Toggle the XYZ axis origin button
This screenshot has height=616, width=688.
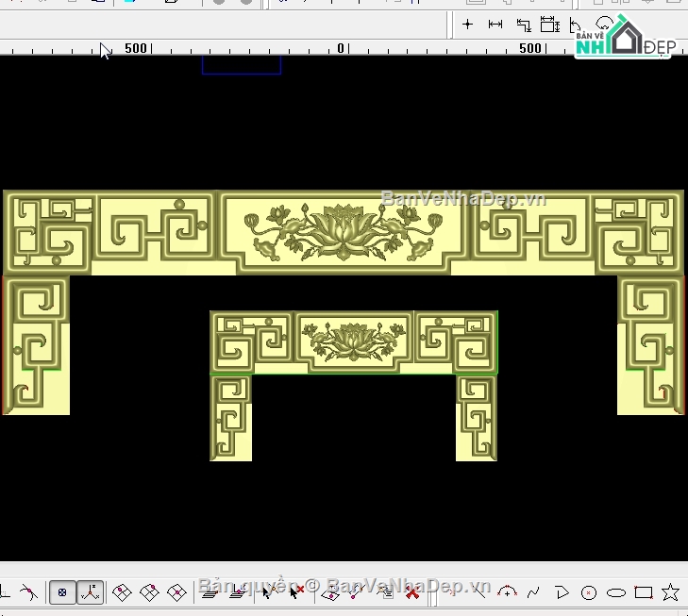[91, 592]
